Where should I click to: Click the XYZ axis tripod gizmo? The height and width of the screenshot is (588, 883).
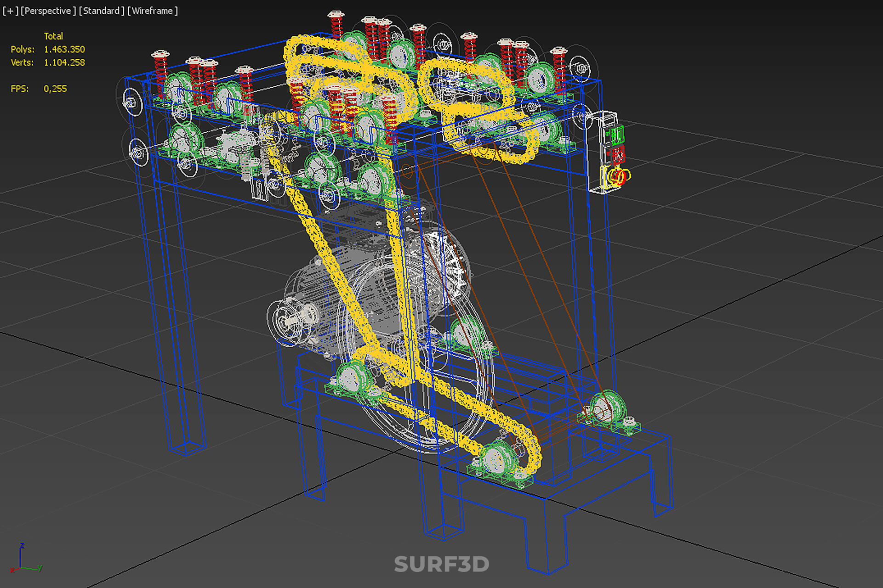(x=26, y=558)
